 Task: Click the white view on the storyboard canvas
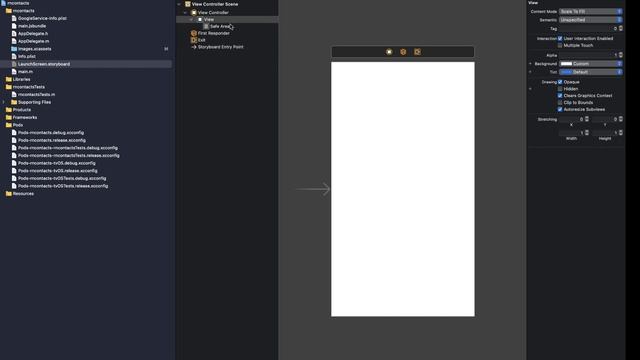402,189
